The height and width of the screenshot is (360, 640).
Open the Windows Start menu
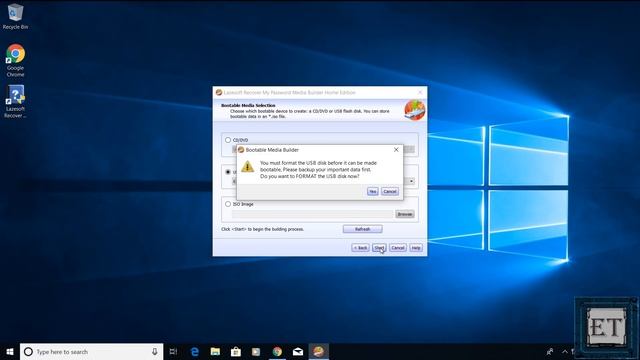coord(10,351)
